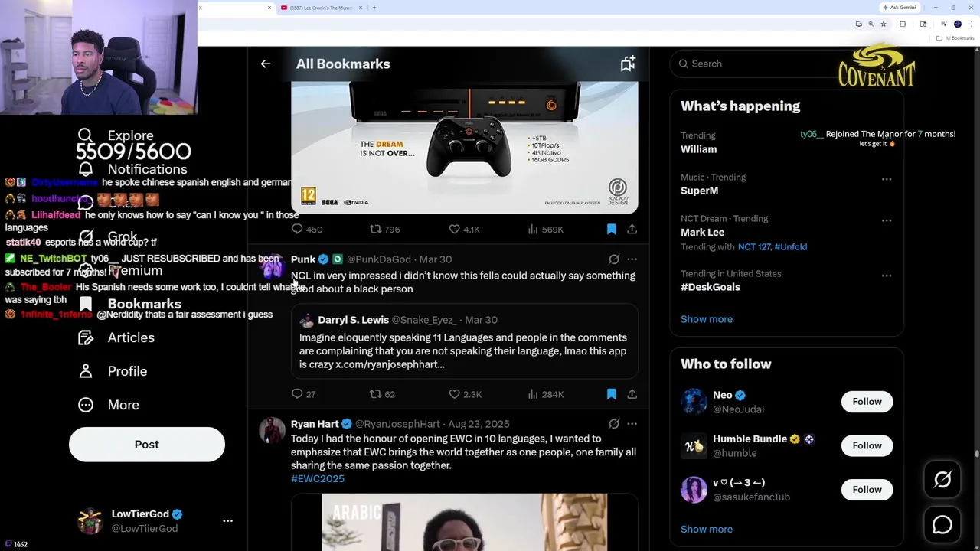Viewport: 980px width, 551px height.
Task: Open Neo's profile avatar
Action: click(x=694, y=402)
